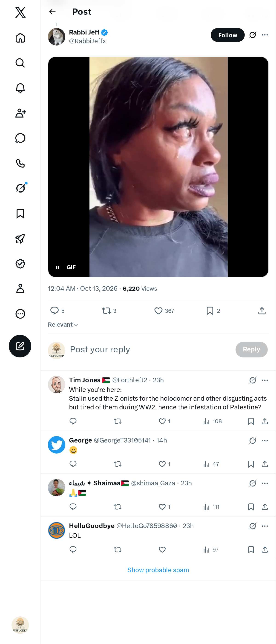The height and width of the screenshot is (644, 276).
Task: Open the X home logo
Action: 20,12
